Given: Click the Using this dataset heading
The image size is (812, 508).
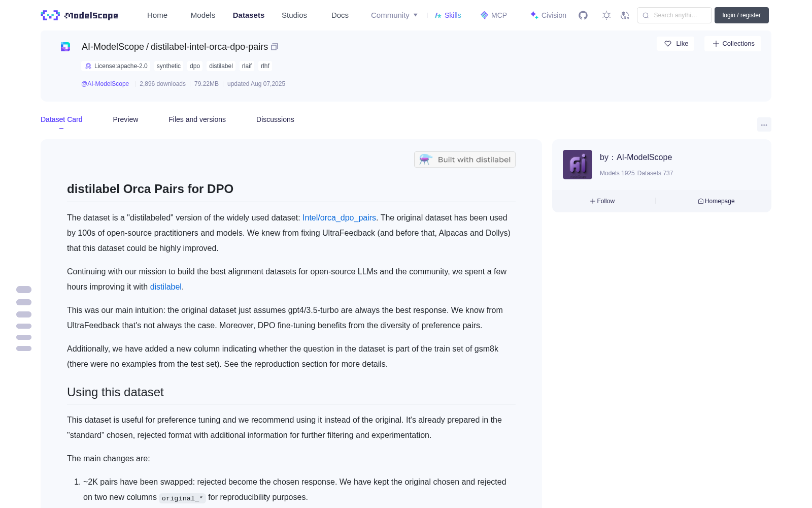Looking at the screenshot, I should pos(115,392).
